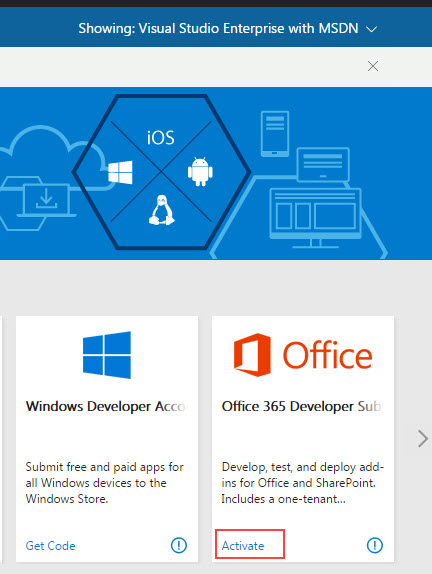Click the Get Code link
432x574 pixels.
click(x=51, y=546)
